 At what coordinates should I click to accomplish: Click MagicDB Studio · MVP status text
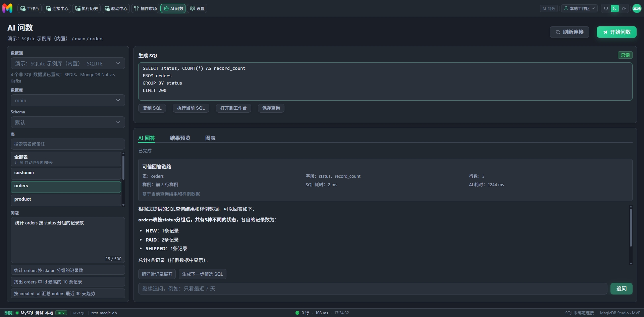pos(620,313)
